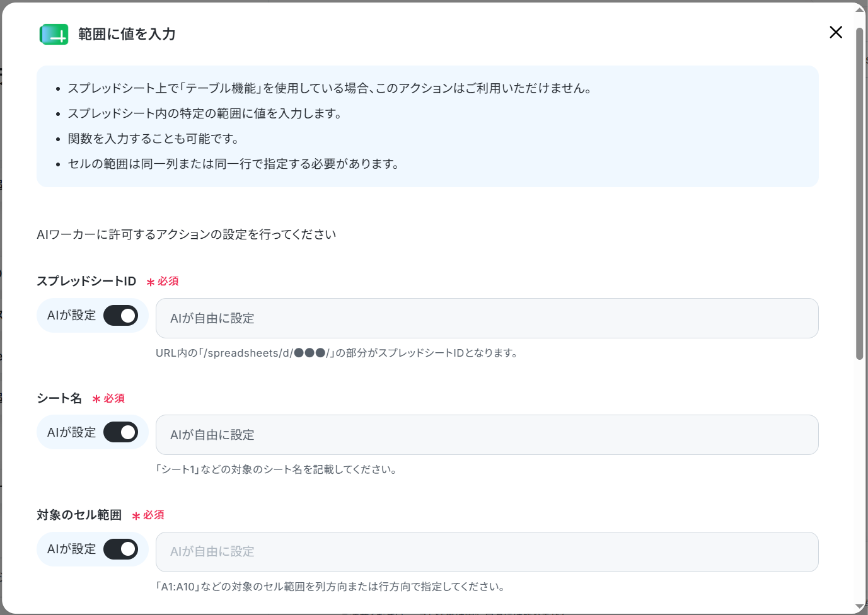Click the green spreadsheet range icon
The height and width of the screenshot is (615, 868).
[54, 34]
